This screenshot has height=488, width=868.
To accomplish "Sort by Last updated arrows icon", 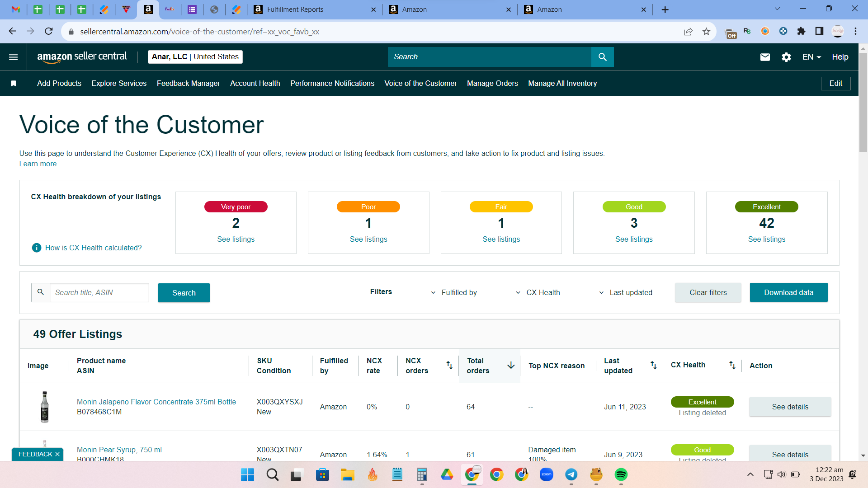I will [x=653, y=365].
